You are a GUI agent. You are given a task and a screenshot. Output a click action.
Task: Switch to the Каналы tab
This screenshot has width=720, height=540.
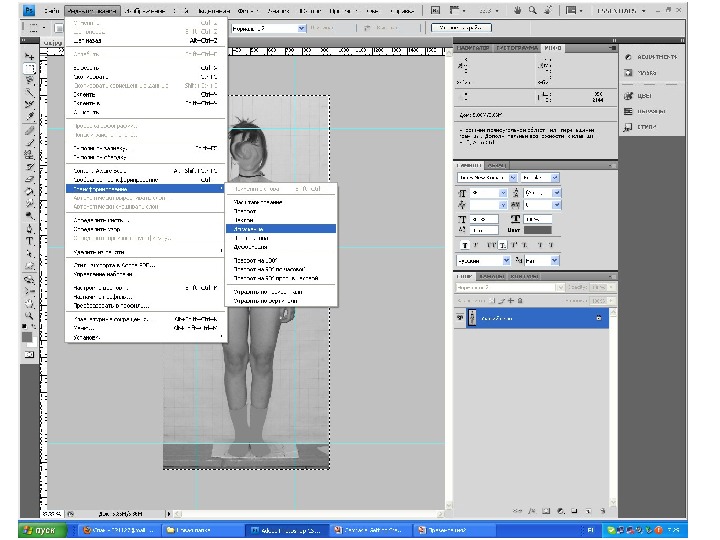click(x=491, y=276)
